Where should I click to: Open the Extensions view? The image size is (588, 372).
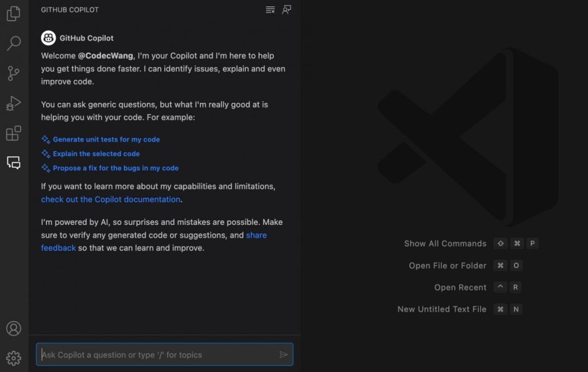pos(14,133)
